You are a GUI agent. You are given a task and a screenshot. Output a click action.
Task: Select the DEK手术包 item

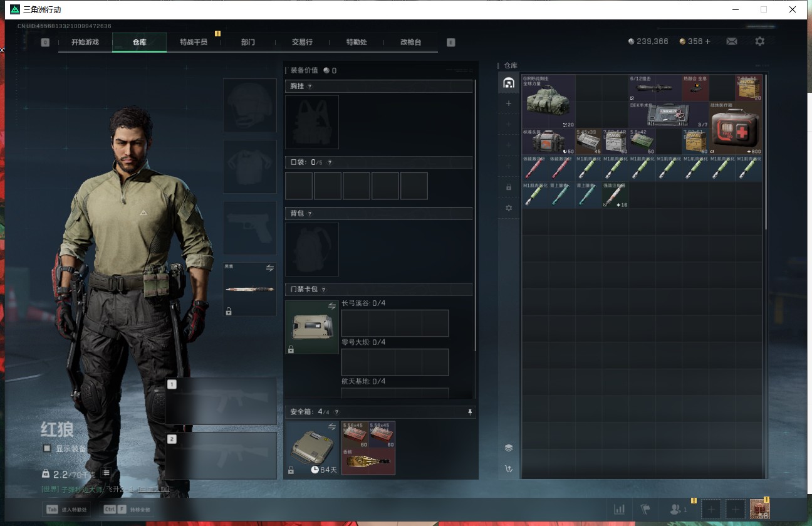(669, 115)
